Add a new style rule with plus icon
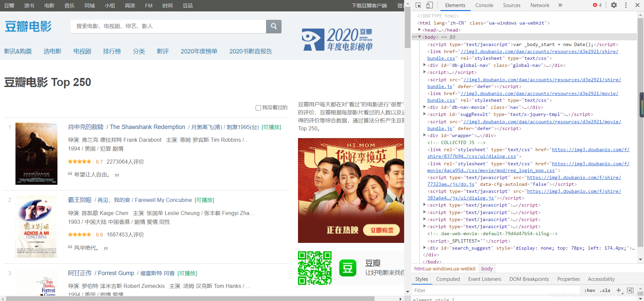Viewport: 644px width, 301px height. click(x=618, y=290)
